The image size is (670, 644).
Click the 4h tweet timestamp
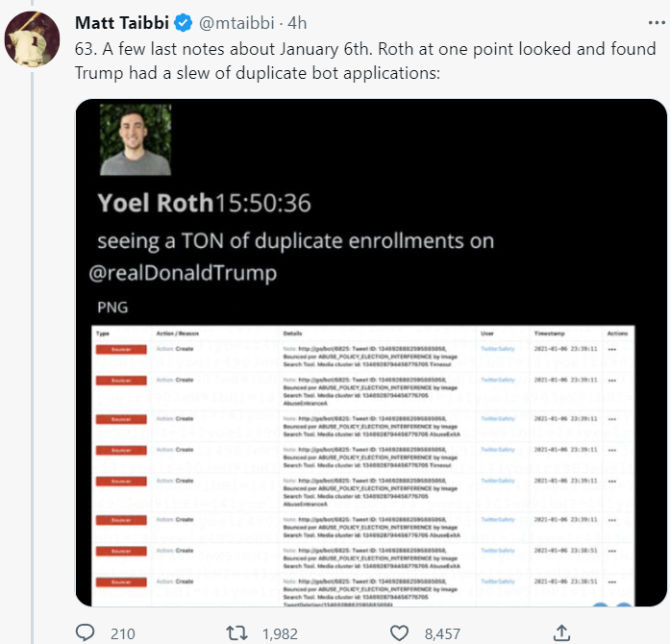(x=297, y=21)
